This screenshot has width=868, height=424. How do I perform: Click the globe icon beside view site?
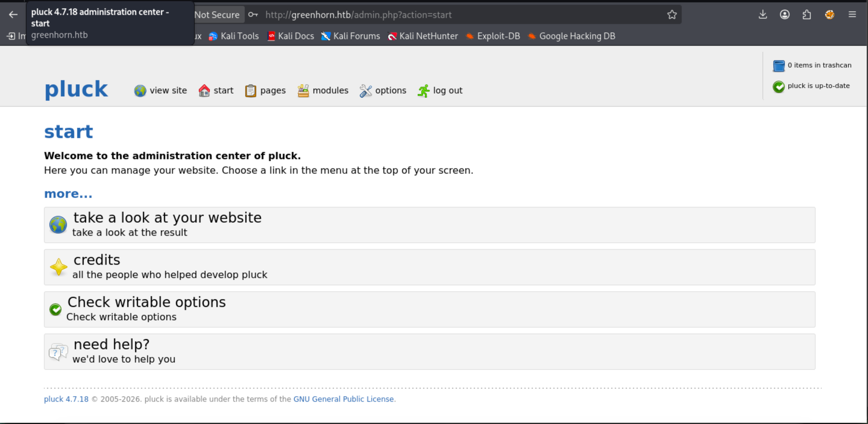tap(140, 91)
